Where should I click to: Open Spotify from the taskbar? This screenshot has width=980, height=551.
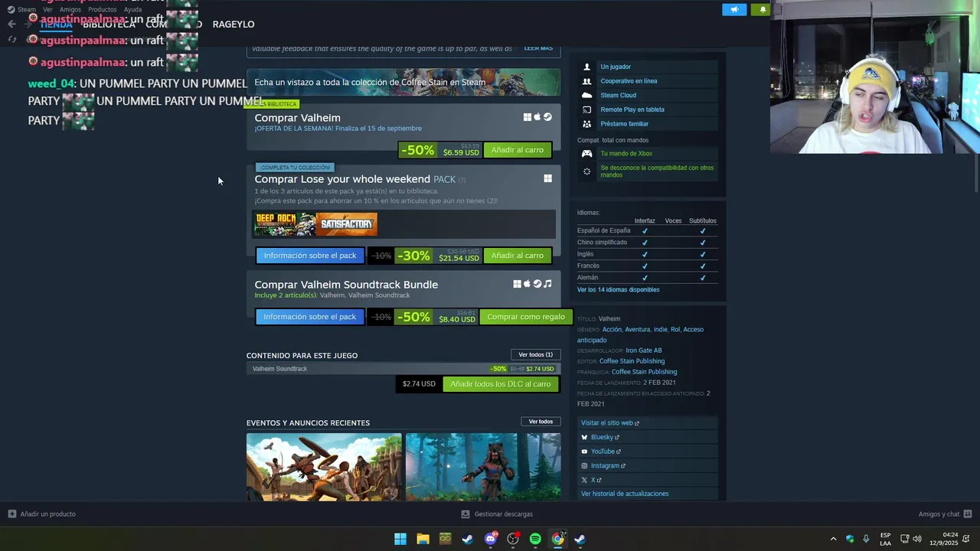[535, 539]
